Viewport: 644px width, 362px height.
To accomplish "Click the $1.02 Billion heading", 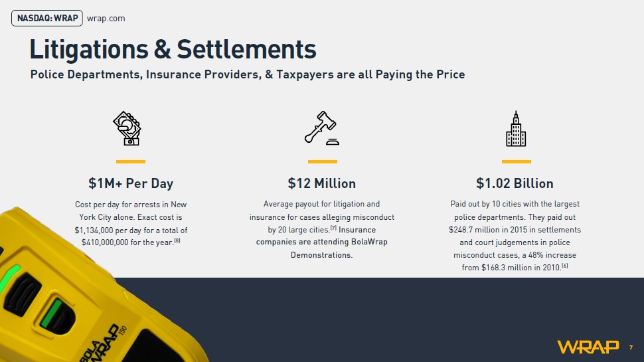I will tap(515, 183).
